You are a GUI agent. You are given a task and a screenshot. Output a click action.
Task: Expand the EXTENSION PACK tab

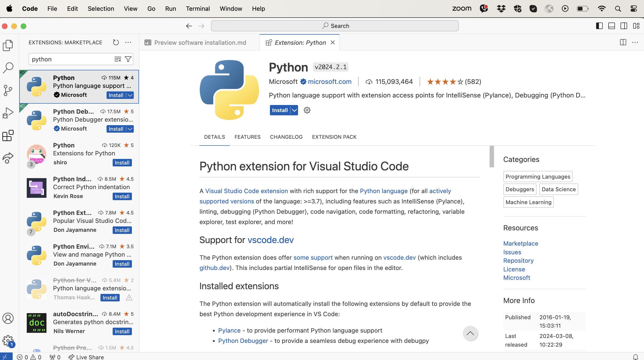point(334,137)
